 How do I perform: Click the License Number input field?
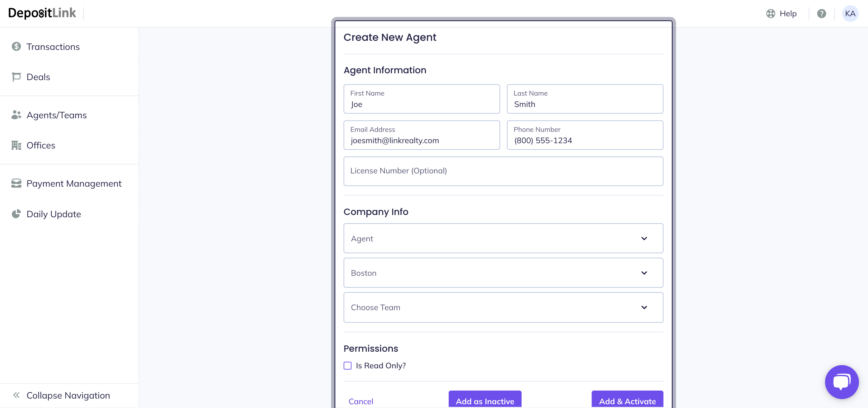tap(503, 171)
